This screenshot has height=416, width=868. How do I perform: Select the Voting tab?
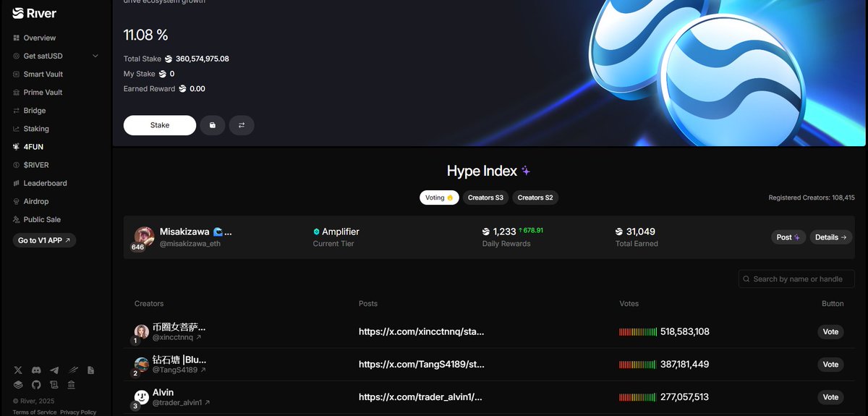pyautogui.click(x=439, y=198)
